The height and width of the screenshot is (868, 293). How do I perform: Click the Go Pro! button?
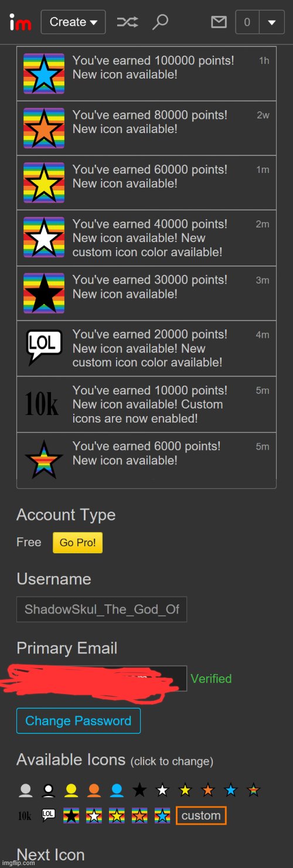coord(77,543)
